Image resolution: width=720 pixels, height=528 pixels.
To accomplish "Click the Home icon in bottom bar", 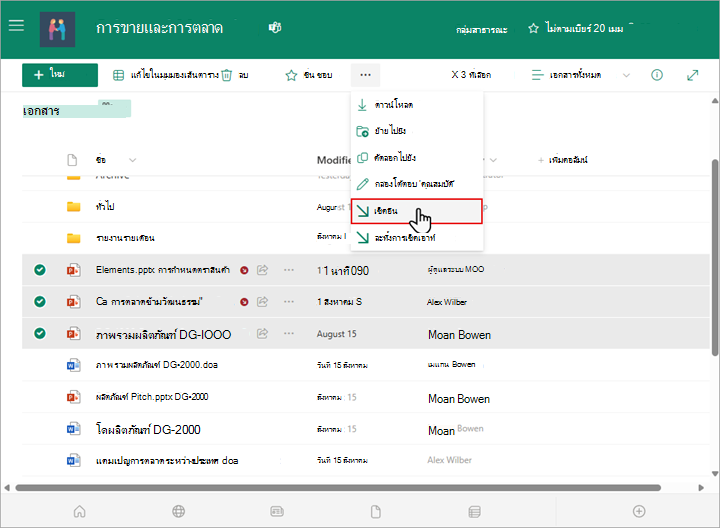I will (79, 511).
